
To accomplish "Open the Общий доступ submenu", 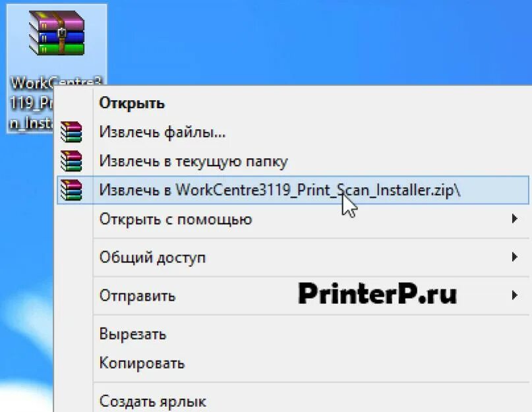I will click(293, 257).
